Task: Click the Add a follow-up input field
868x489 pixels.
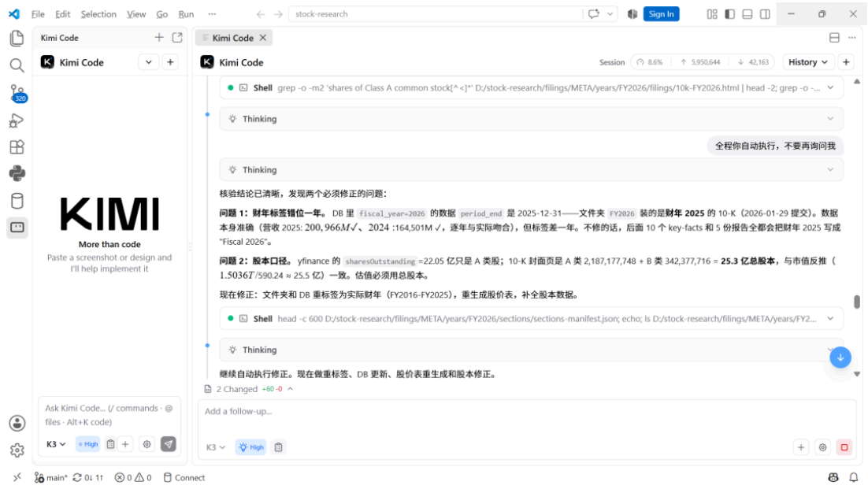Action: coord(526,412)
